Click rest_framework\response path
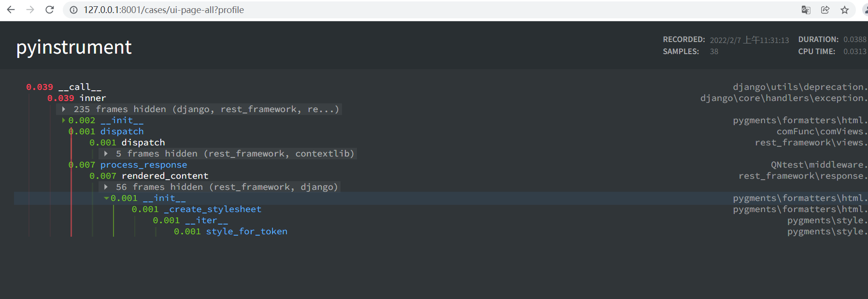Screen dimensions: 868x299 (x=803, y=176)
